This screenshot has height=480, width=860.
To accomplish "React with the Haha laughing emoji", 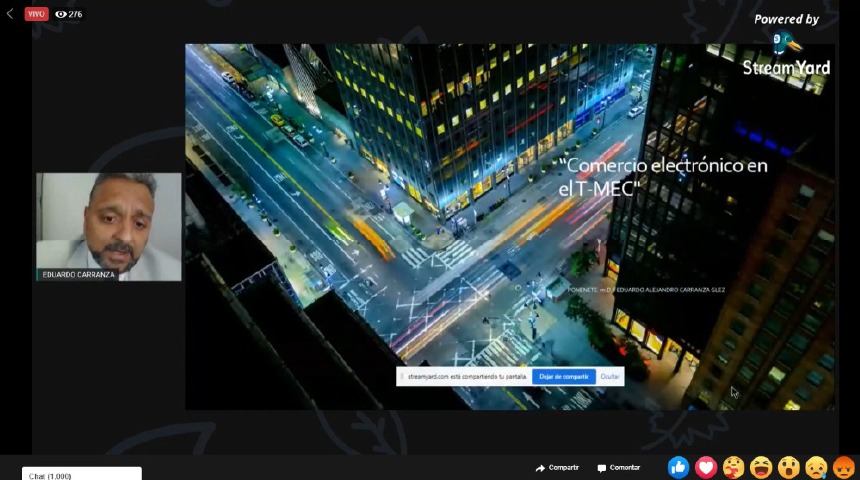I will (761, 467).
